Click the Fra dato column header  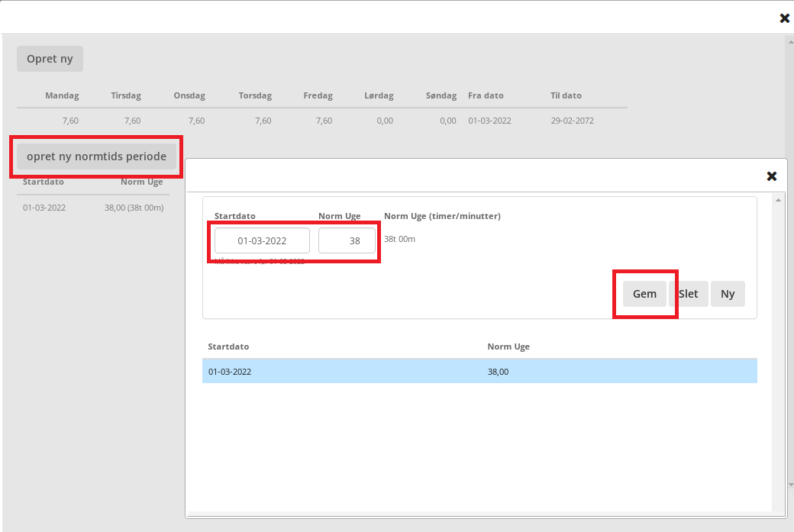click(x=486, y=95)
